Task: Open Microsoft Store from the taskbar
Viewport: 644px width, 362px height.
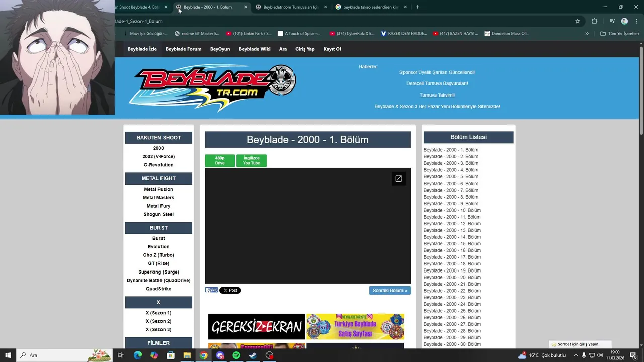Action: (171, 355)
